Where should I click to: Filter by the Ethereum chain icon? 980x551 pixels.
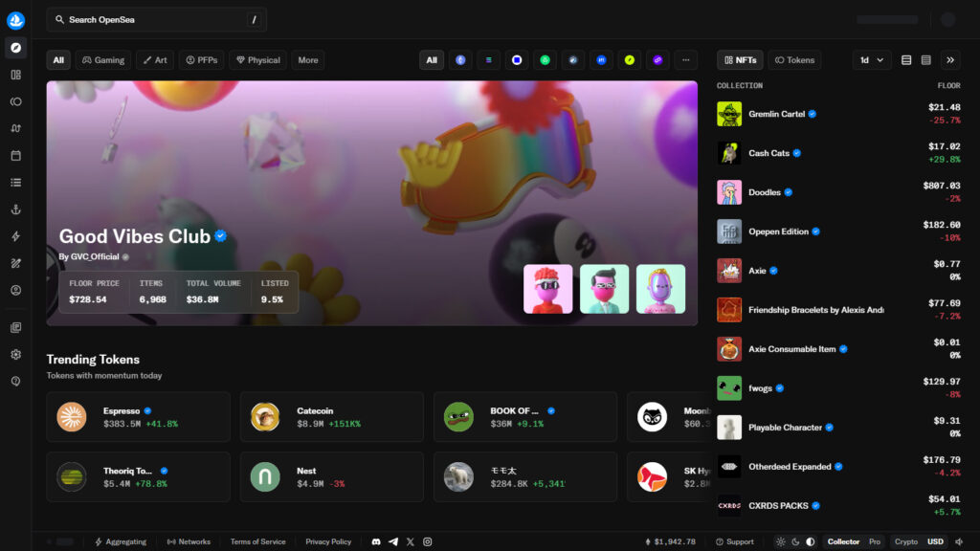(x=460, y=60)
